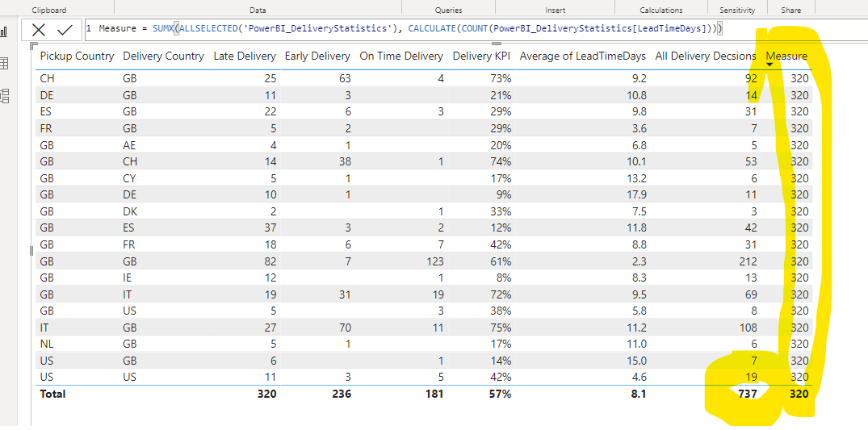Screen dimensions: 868x430
Task: Select the DK delivery country cell
Action: pos(130,211)
